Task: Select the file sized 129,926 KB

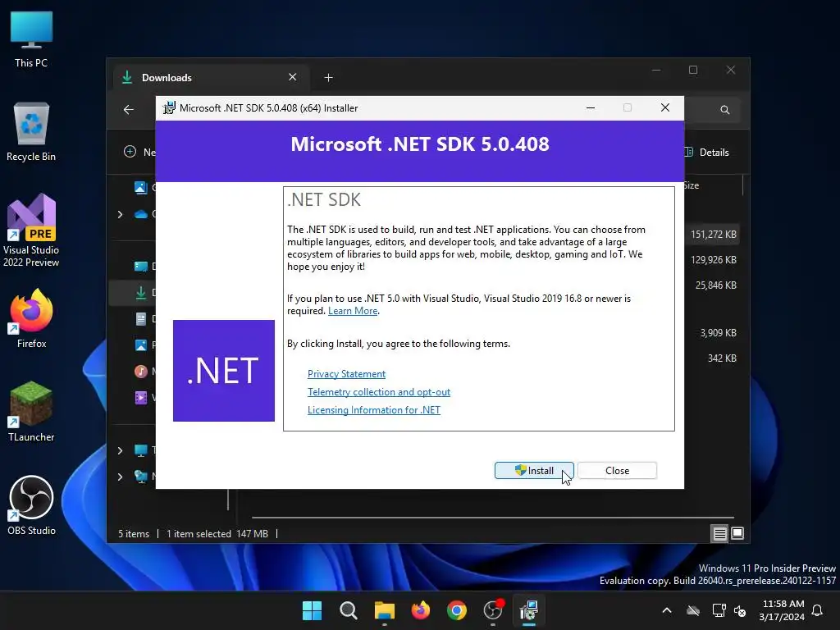Action: [713, 260]
